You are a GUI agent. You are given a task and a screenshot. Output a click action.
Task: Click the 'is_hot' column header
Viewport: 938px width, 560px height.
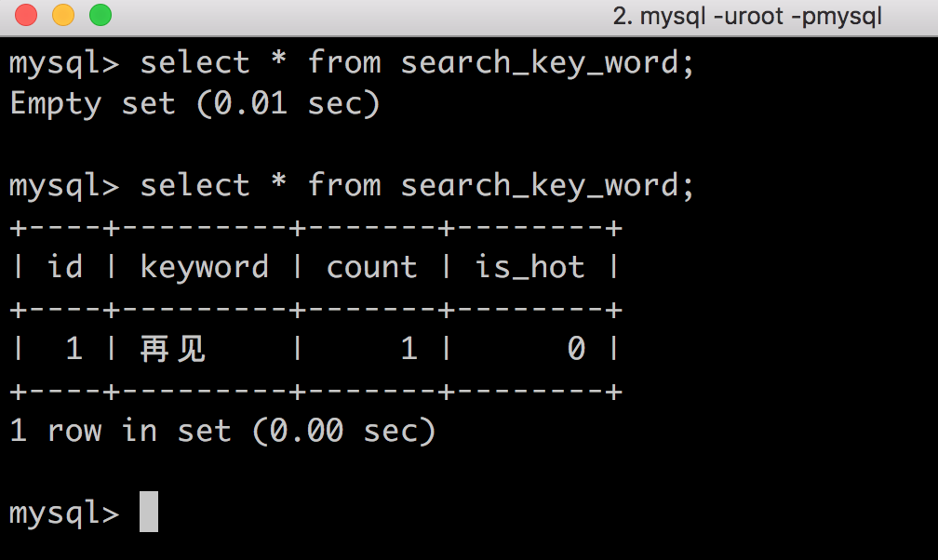[529, 268]
